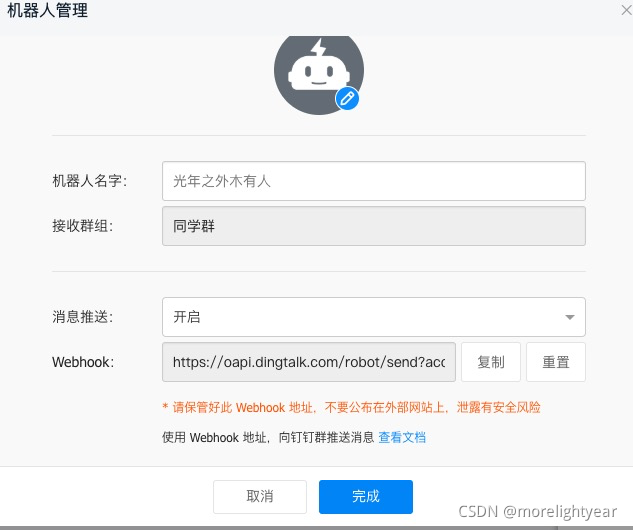Click the 接收群组: label
Screen dimensions: 633x530
[83, 226]
